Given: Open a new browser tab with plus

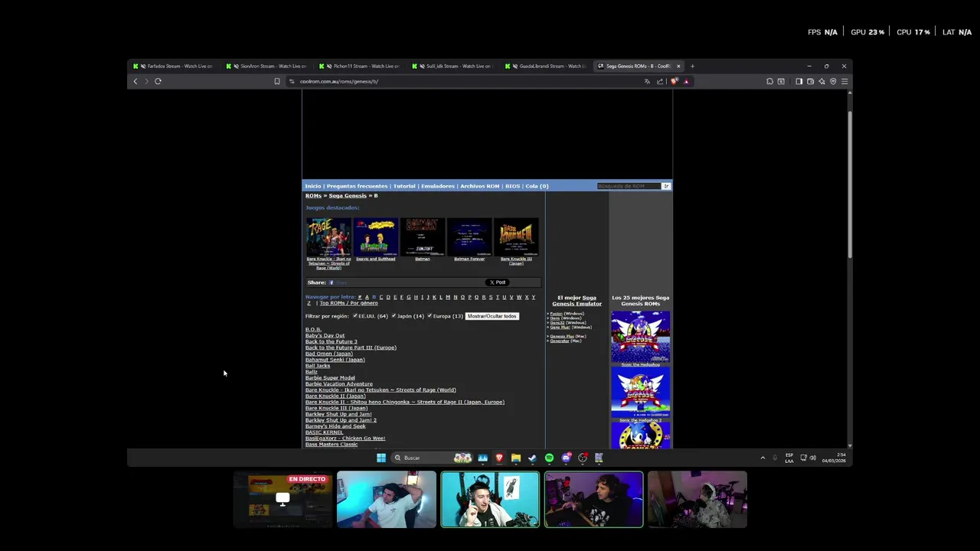Looking at the screenshot, I should pyautogui.click(x=692, y=66).
